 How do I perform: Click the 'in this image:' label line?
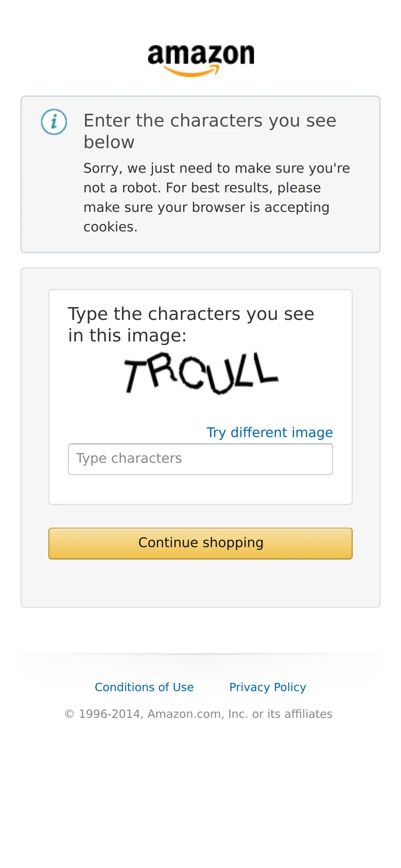point(127,335)
